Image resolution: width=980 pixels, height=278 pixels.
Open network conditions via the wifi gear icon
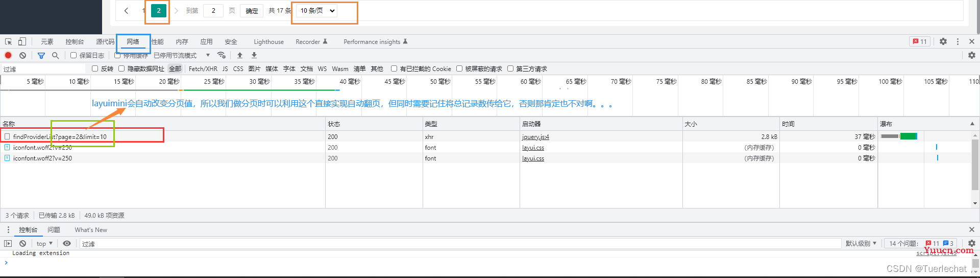[x=222, y=55]
